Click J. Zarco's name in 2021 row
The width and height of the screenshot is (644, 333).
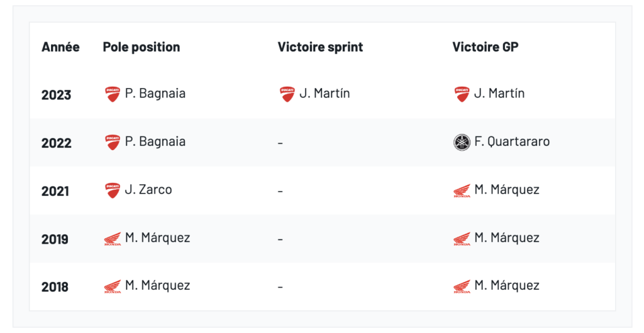148,190
